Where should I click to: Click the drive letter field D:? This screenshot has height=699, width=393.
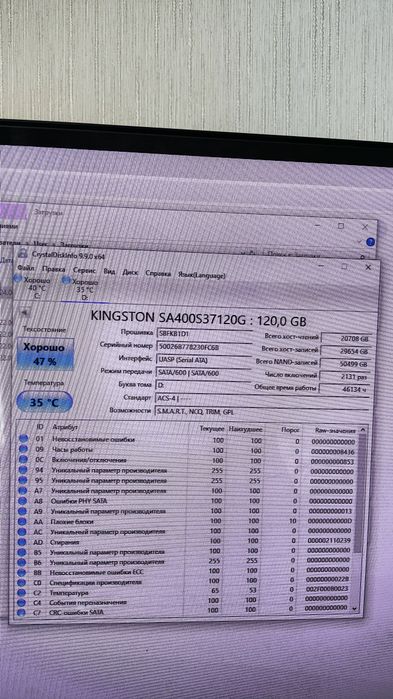[204, 384]
